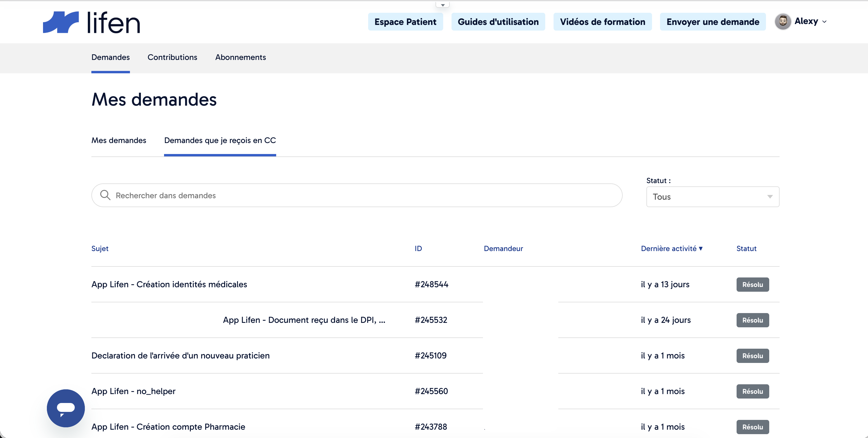Switch to the Contributions nav tab
Screen dimensions: 868x438
click(172, 57)
